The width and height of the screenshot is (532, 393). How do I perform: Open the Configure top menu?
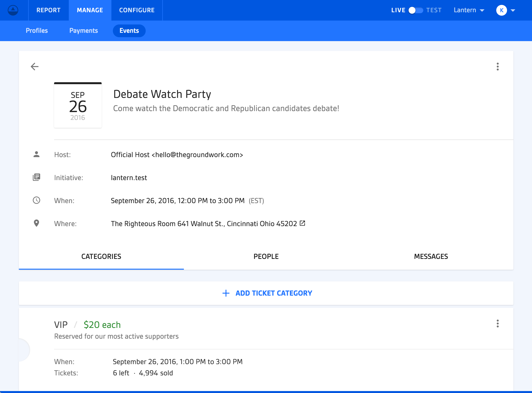(x=137, y=10)
